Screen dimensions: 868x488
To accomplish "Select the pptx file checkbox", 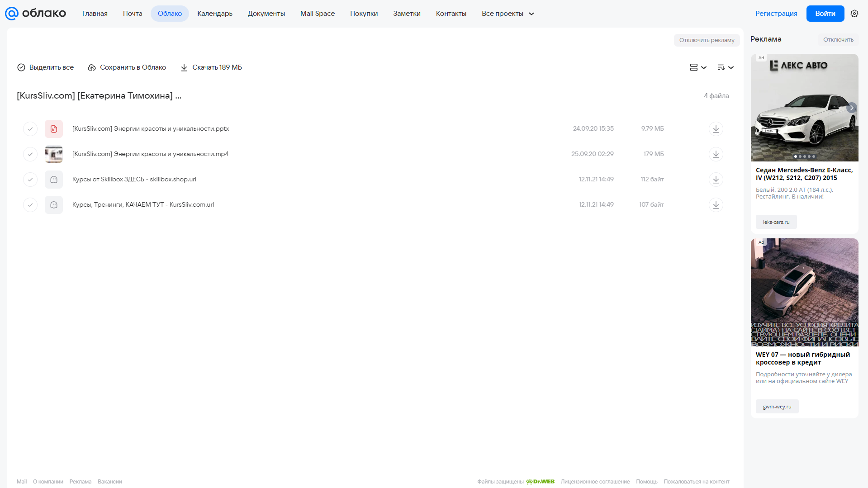I will click(x=30, y=129).
